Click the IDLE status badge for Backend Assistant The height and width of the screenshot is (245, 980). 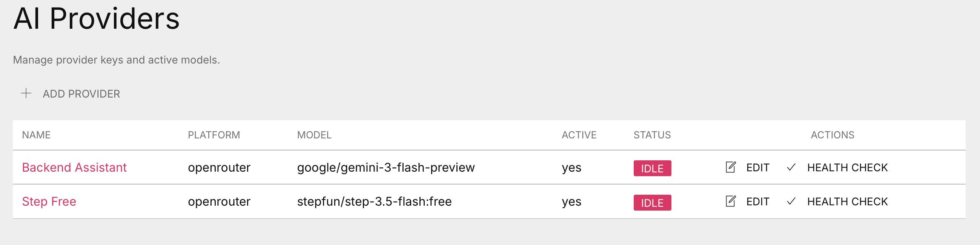pos(652,168)
